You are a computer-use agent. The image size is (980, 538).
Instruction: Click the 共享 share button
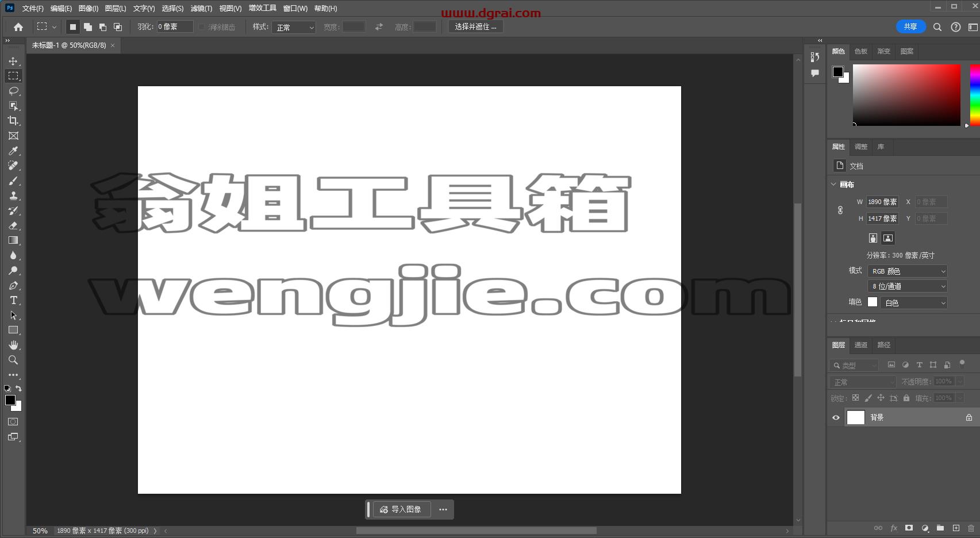[910, 26]
